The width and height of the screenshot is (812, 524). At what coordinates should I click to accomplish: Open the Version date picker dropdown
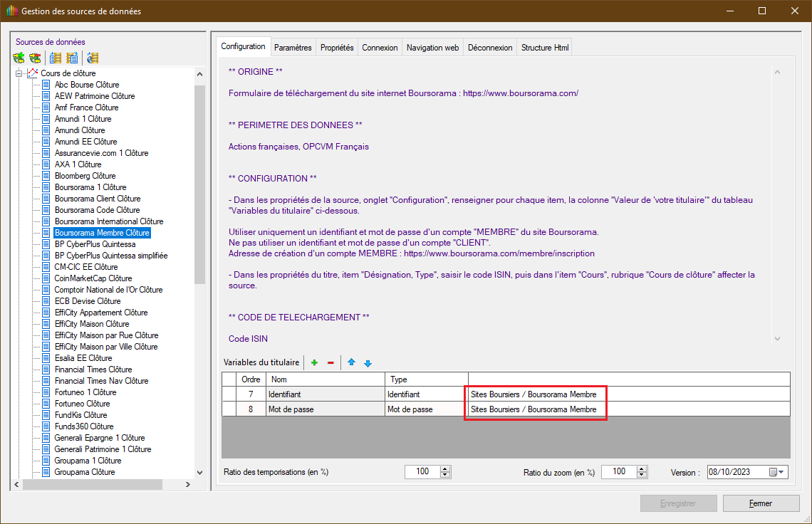tap(781, 472)
